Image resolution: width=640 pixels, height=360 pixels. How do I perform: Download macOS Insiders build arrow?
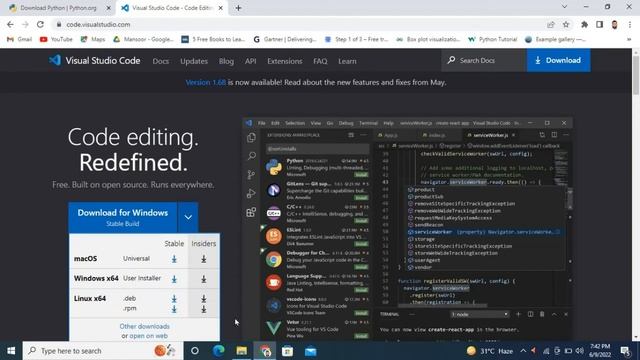tap(203, 259)
